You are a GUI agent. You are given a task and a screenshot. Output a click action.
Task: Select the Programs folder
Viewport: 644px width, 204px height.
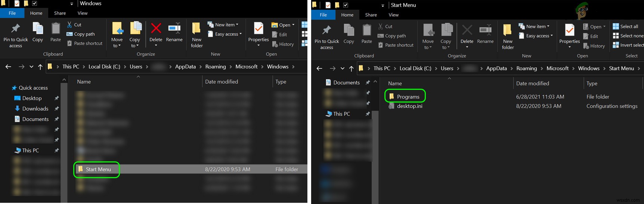point(405,97)
